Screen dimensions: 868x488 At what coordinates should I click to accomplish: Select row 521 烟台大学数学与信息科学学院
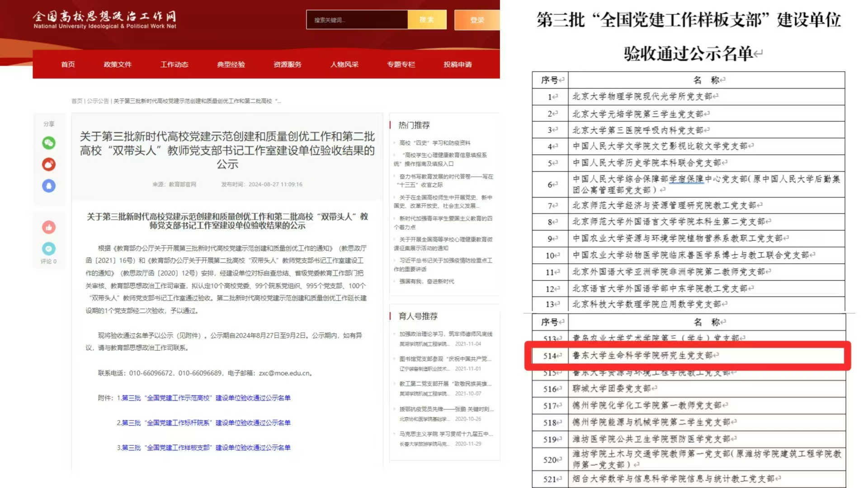coord(689,479)
